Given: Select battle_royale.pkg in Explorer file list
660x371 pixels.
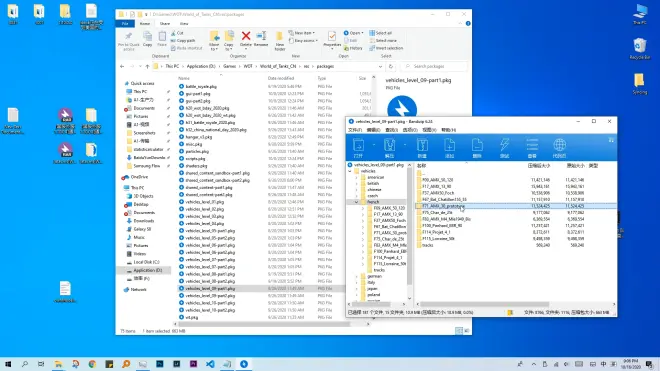Looking at the screenshot, I should coord(201,87).
